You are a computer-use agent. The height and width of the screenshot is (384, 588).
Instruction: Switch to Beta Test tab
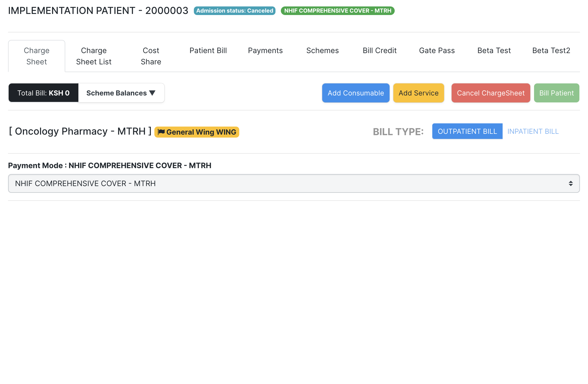pos(494,50)
